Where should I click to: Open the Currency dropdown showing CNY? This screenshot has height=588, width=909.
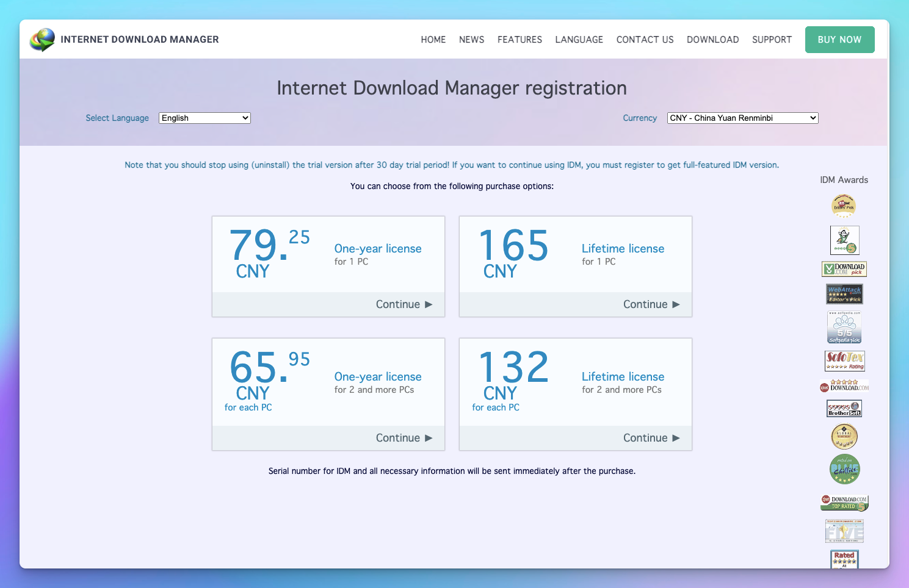click(742, 118)
